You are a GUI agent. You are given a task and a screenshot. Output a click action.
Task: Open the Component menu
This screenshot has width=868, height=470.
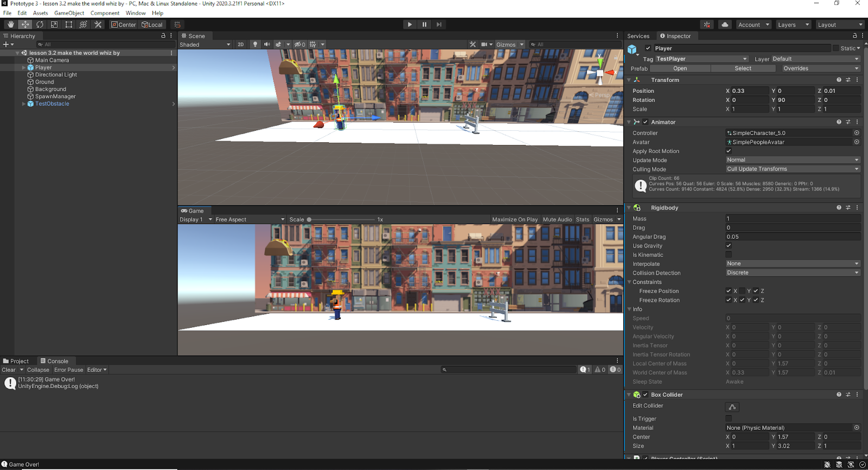[105, 13]
